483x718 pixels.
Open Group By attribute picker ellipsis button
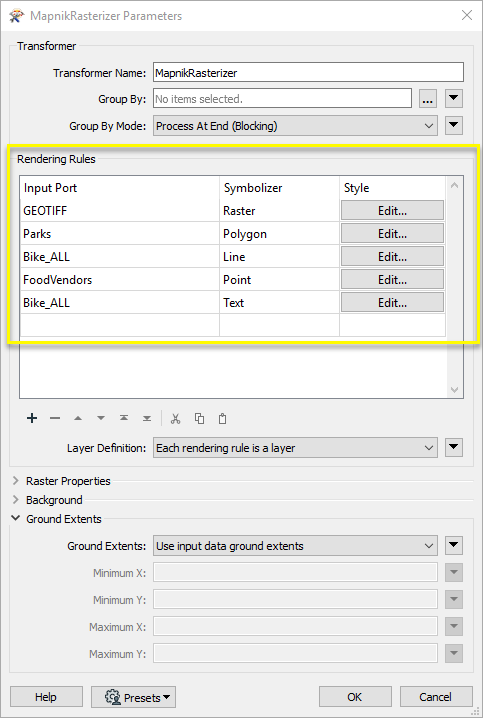click(x=428, y=99)
